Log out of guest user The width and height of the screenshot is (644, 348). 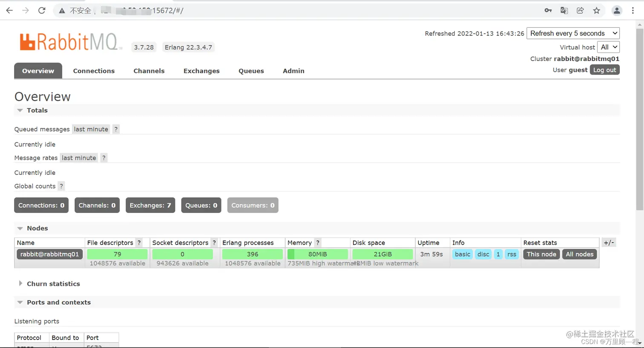coord(605,70)
